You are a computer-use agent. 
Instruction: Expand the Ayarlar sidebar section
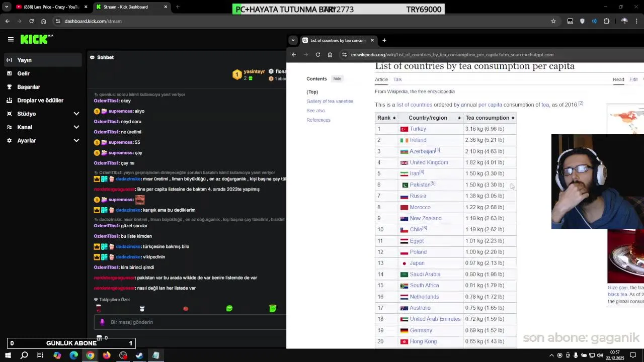click(76, 141)
